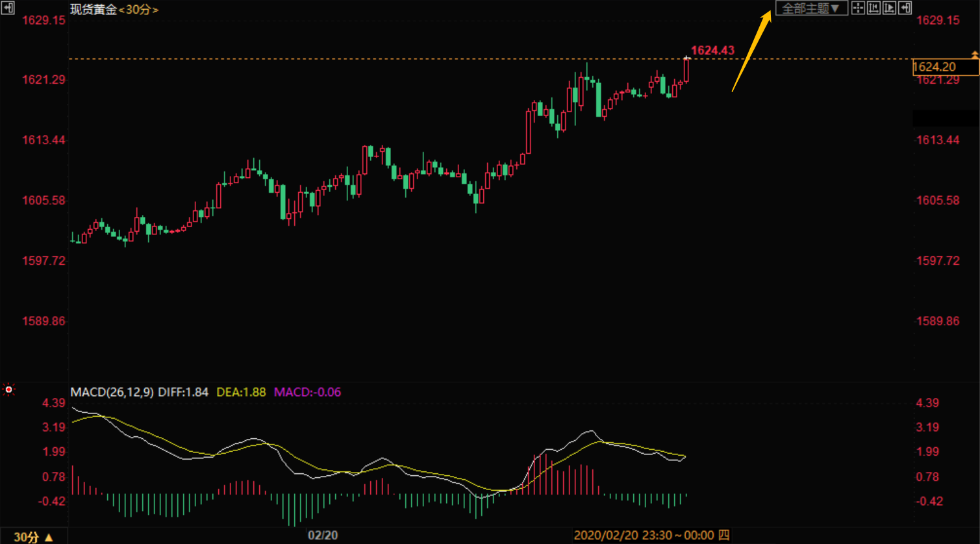Click the MACD:-0.06 value
980x544 pixels.
(x=307, y=392)
